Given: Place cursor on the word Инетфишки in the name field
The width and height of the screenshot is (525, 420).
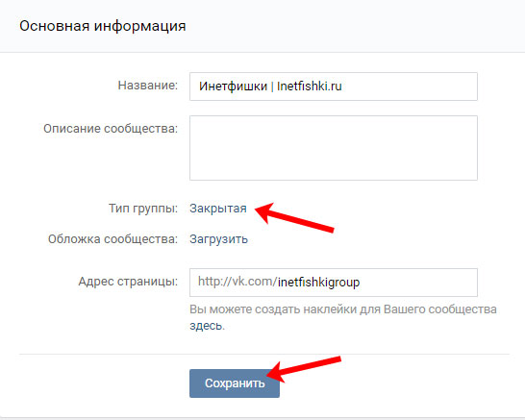Looking at the screenshot, I should click(x=233, y=86).
